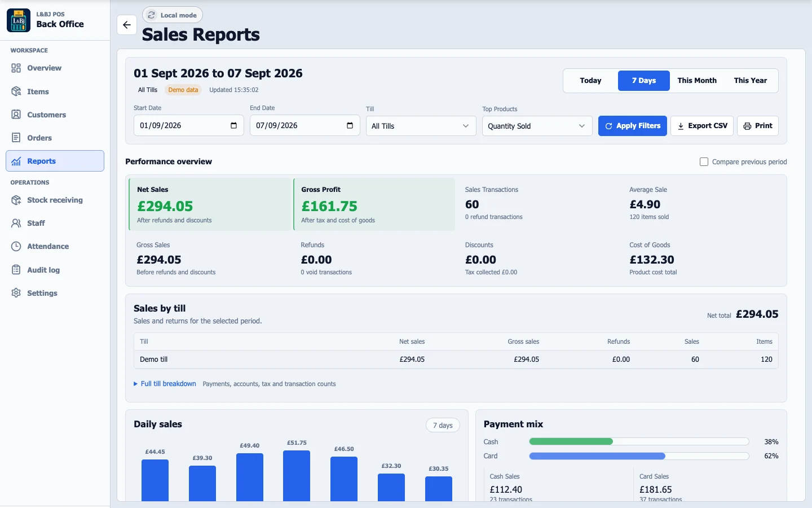Select the Today period tab
Screen dimensions: 812x508
[x=590, y=81]
